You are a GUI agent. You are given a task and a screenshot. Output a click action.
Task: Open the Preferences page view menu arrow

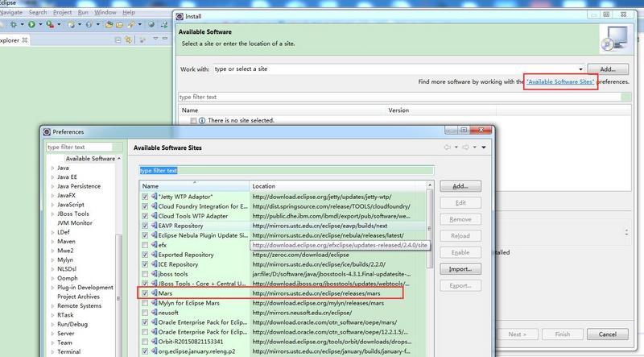(484, 147)
